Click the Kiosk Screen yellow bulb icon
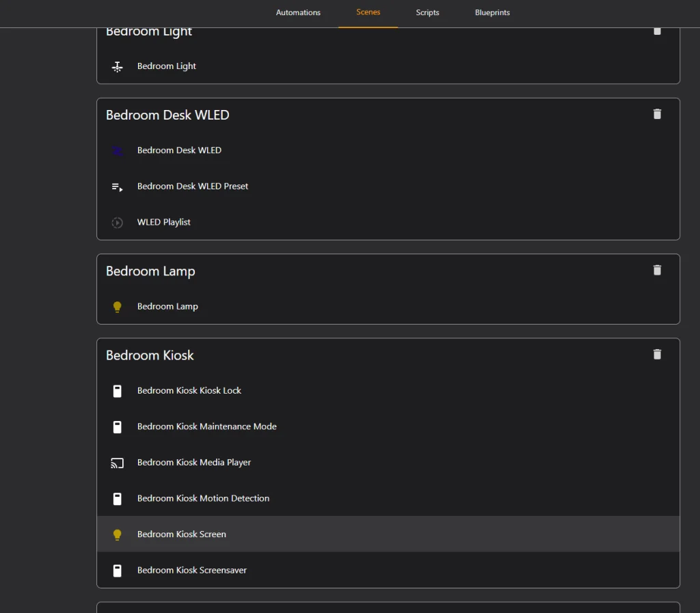The width and height of the screenshot is (700, 613). point(117,535)
